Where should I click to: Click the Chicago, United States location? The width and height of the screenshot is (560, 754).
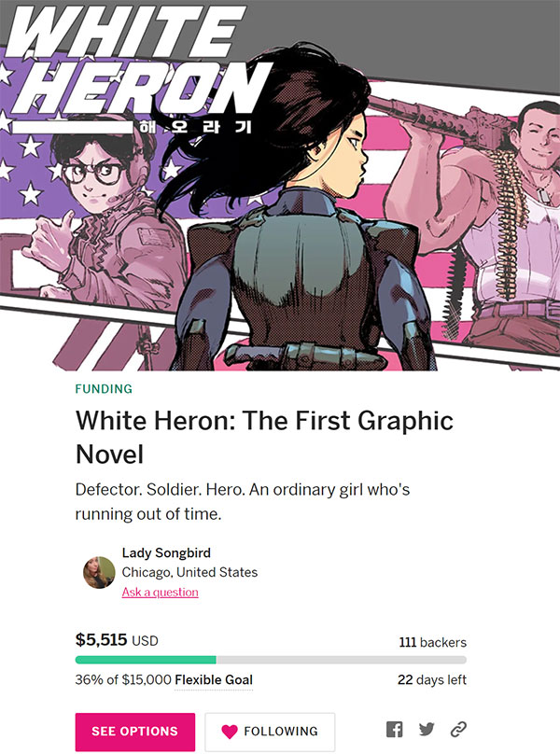[189, 572]
